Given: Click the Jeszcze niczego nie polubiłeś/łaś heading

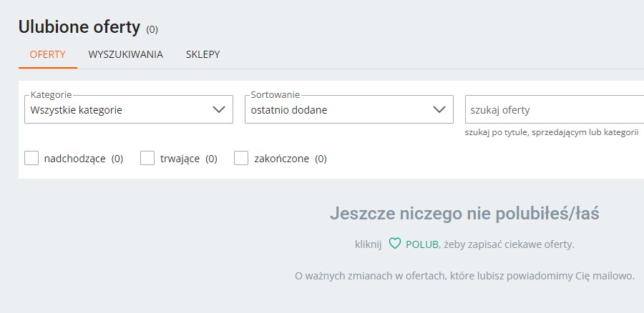Looking at the screenshot, I should point(464,214).
